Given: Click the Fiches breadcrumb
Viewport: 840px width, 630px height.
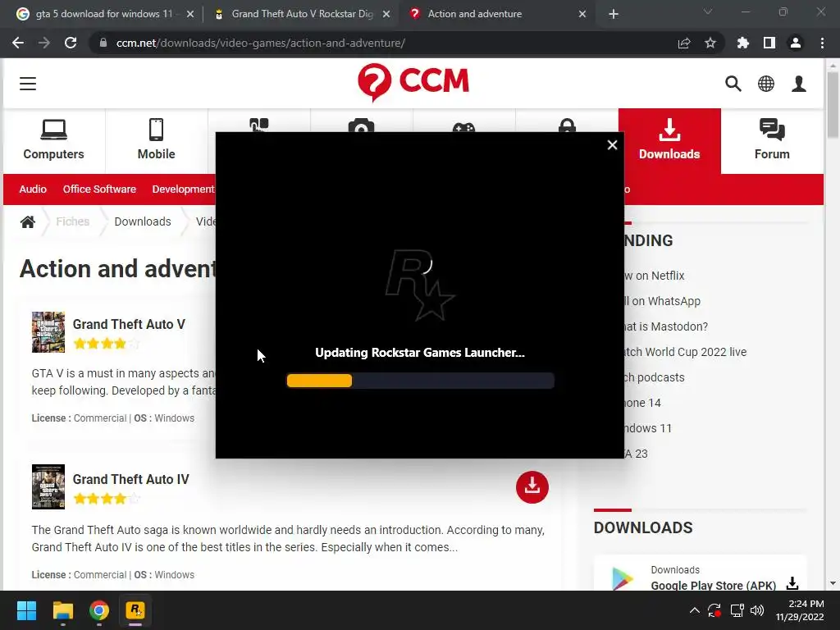Looking at the screenshot, I should pos(73,221).
